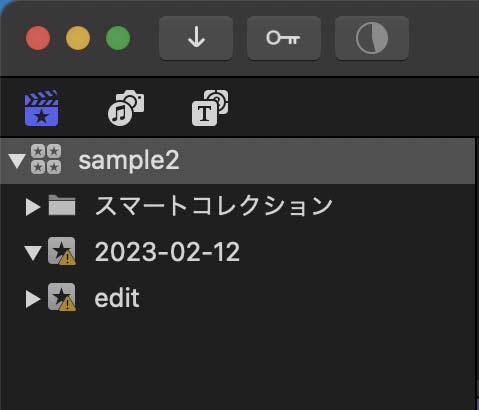The image size is (479, 410).
Task: Show Background Tasks half-circle button
Action: [372, 38]
